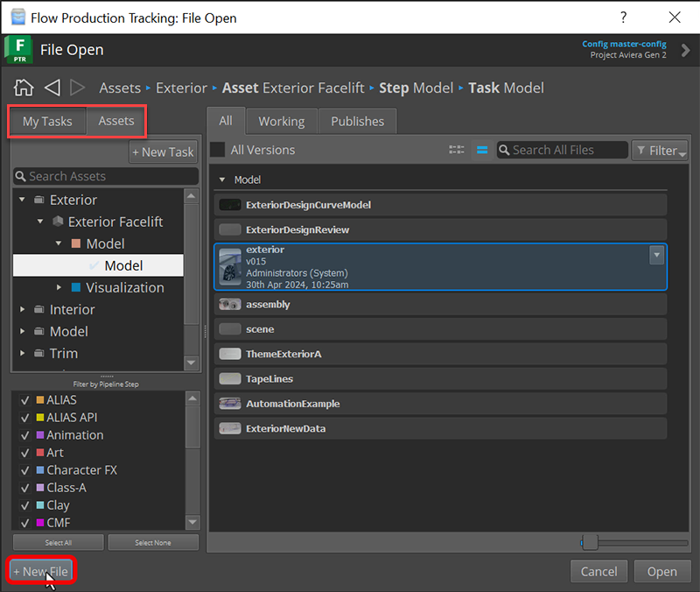The image size is (700, 592).
Task: Click the Search Assets input field
Action: pos(106,176)
